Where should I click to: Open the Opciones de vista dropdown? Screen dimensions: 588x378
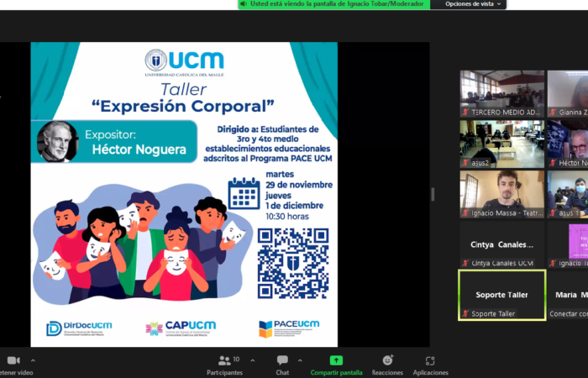(x=473, y=4)
